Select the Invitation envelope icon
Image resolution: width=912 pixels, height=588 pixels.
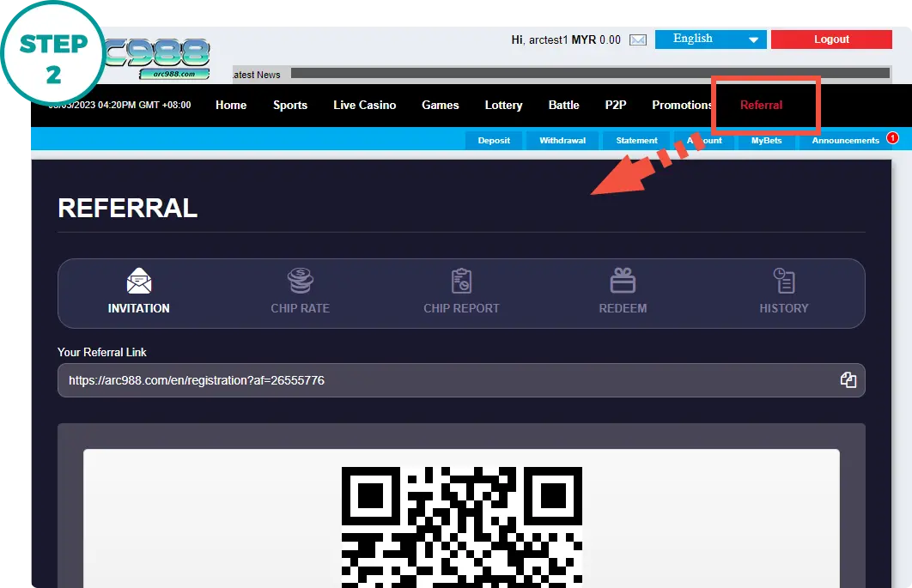coord(139,281)
